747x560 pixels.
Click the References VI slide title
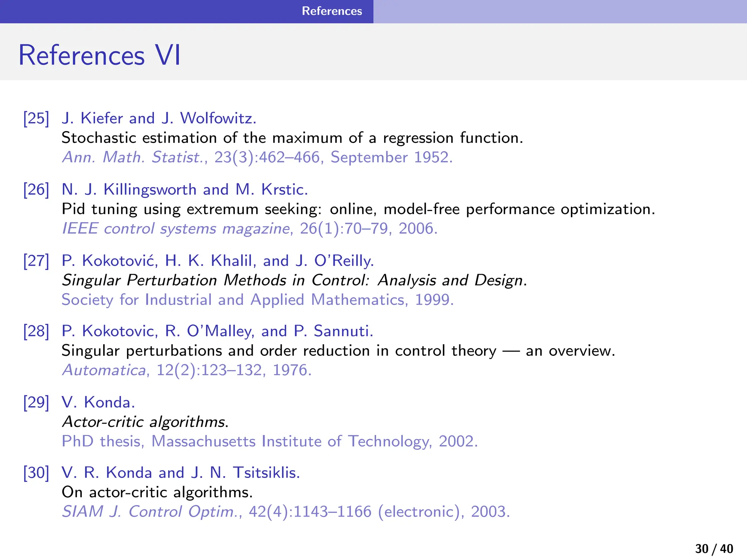pos(99,55)
